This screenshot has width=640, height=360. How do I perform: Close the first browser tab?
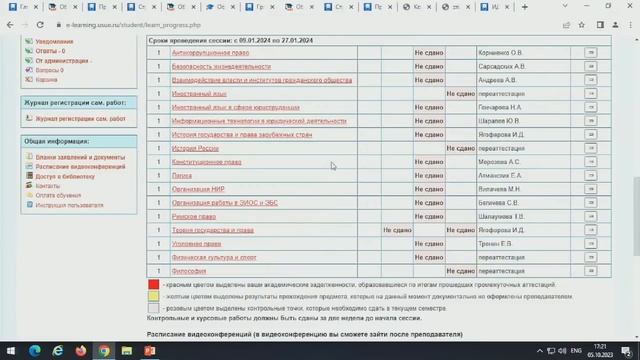pos(36,7)
